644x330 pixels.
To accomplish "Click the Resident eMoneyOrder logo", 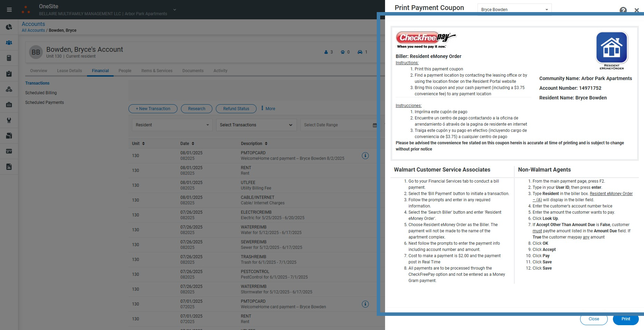I will pos(612,50).
